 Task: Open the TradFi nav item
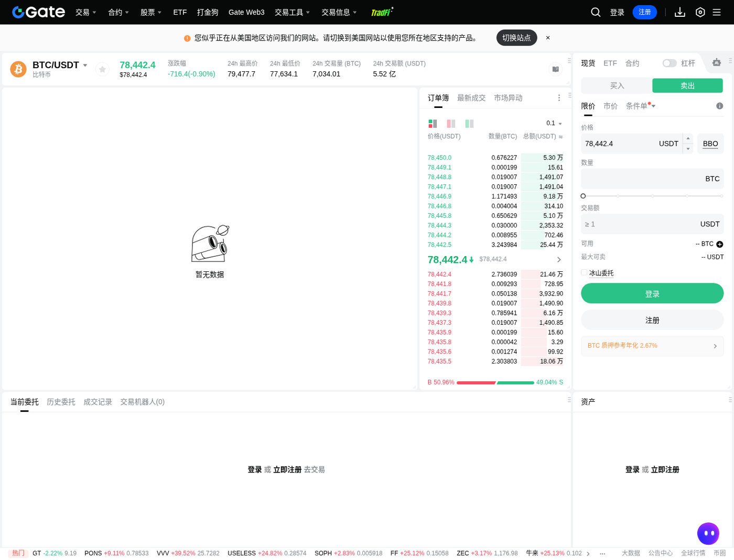point(382,12)
